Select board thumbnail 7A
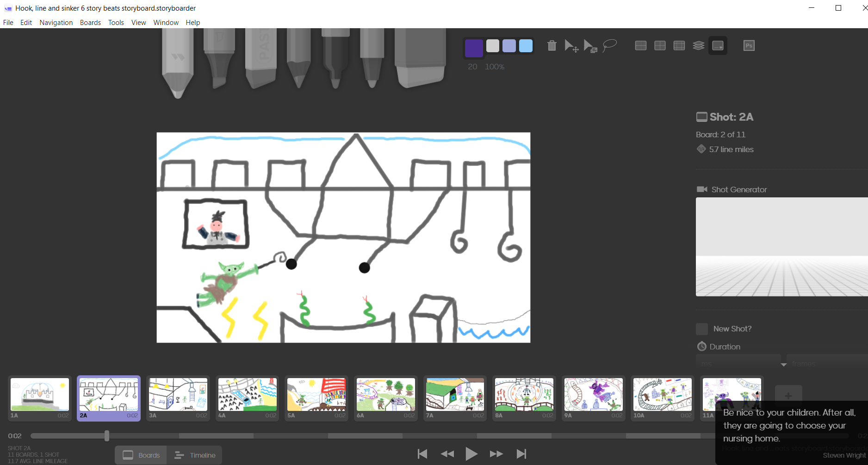 point(455,398)
